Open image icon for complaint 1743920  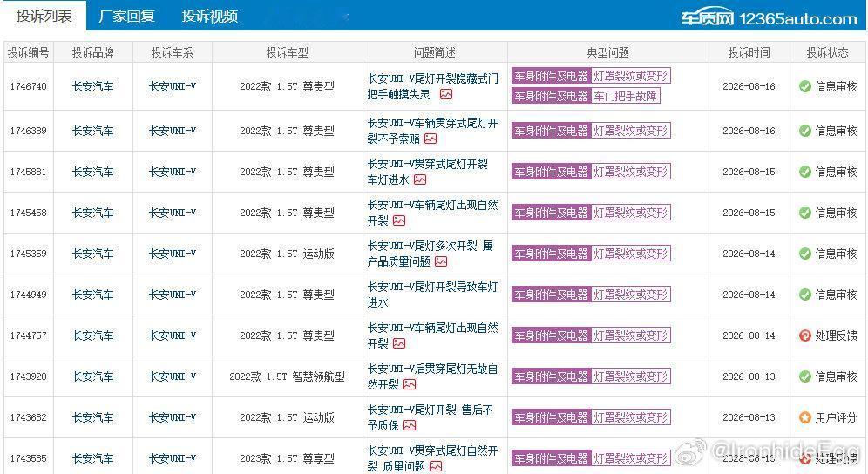click(x=410, y=385)
